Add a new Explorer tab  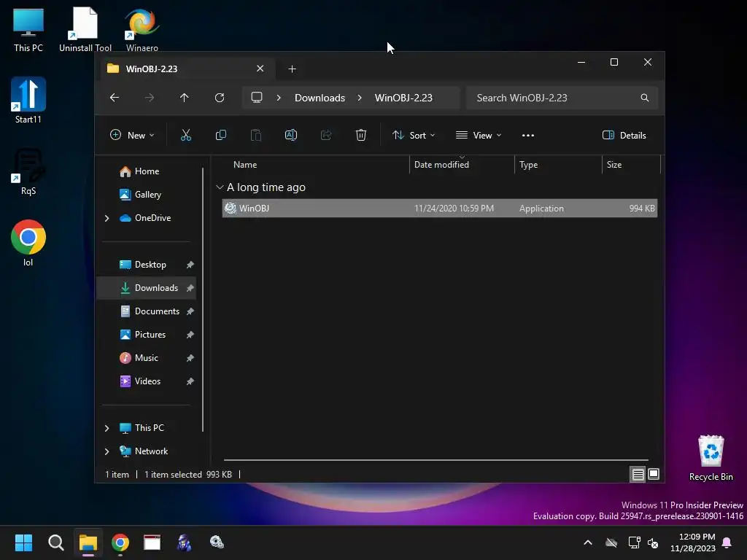click(292, 69)
